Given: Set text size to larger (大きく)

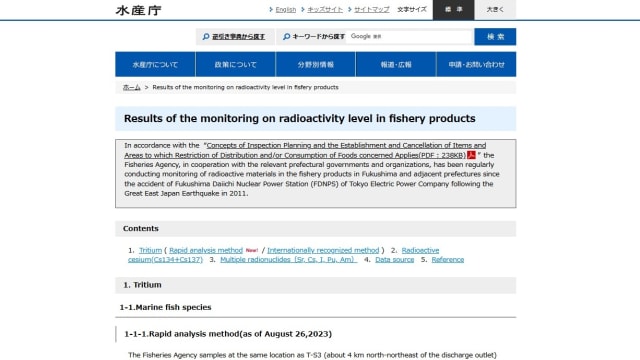Looking at the screenshot, I should point(495,10).
